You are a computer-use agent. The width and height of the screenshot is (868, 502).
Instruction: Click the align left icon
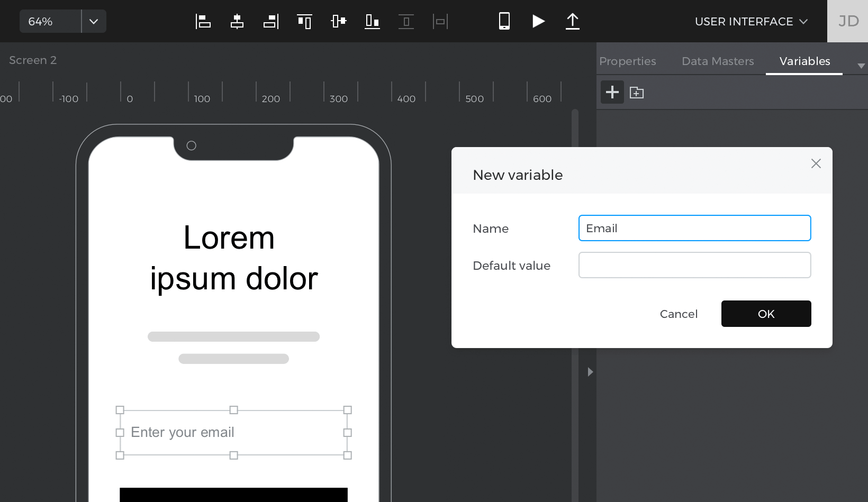[203, 21]
